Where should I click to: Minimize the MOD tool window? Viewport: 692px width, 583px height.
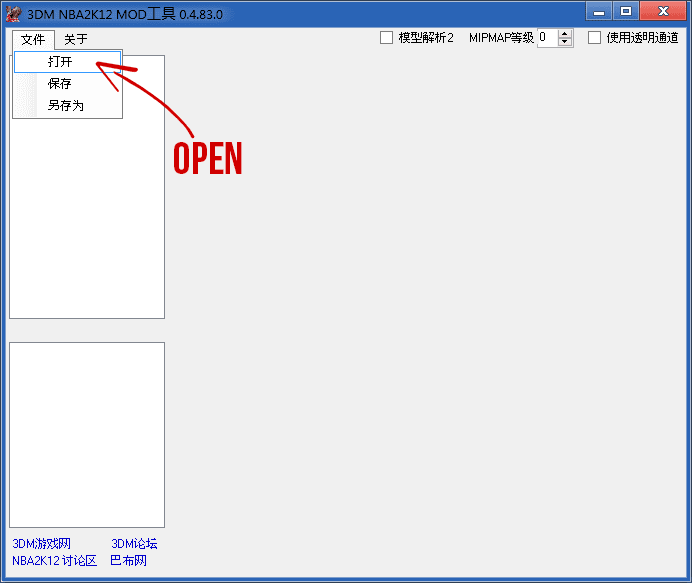click(598, 11)
